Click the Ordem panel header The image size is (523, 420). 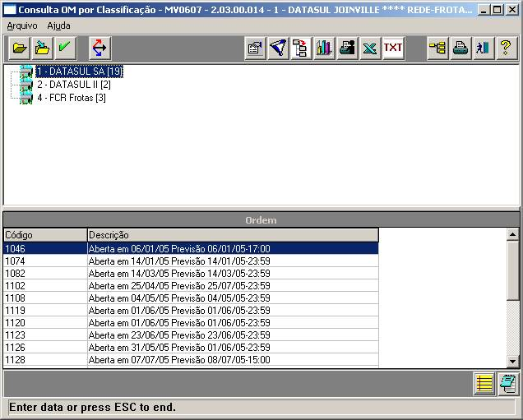[261, 220]
